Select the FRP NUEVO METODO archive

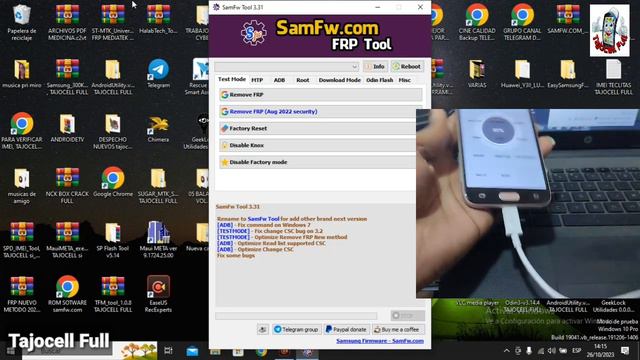click(x=21, y=295)
